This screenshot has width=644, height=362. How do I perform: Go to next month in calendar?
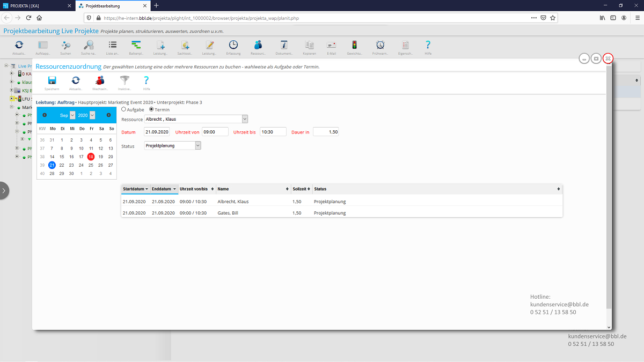click(108, 115)
